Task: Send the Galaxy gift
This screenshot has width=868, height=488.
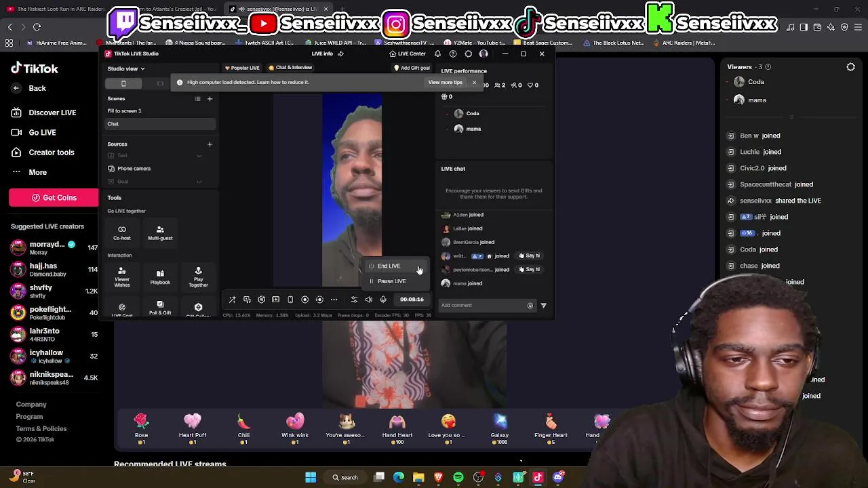Action: (x=500, y=428)
